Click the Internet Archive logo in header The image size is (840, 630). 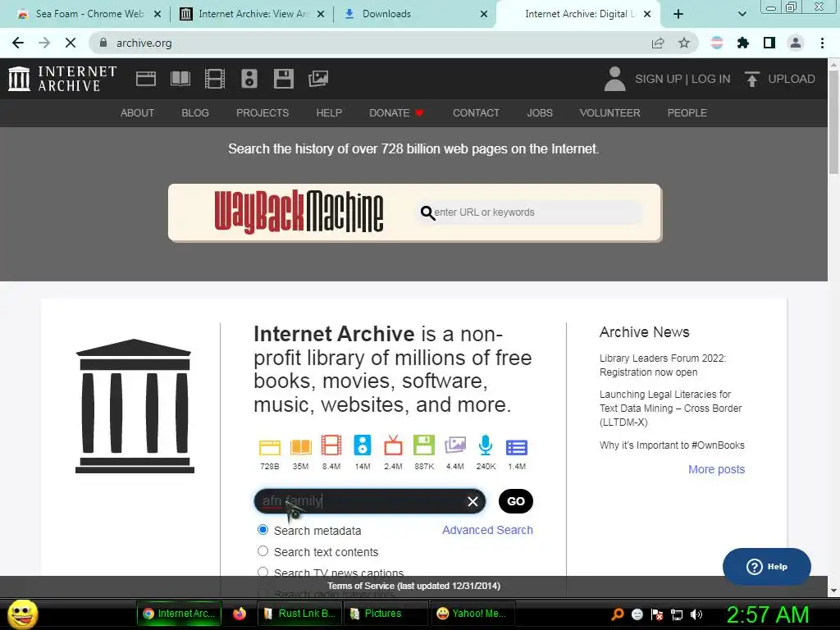62,79
